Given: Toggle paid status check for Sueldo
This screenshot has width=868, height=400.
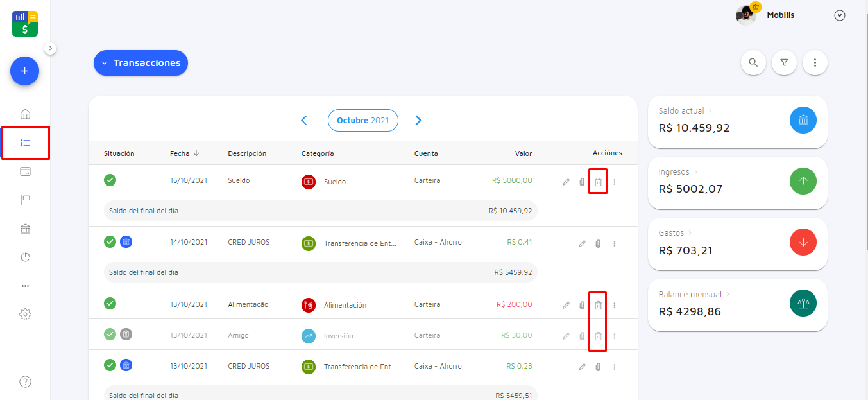Looking at the screenshot, I should [110, 180].
